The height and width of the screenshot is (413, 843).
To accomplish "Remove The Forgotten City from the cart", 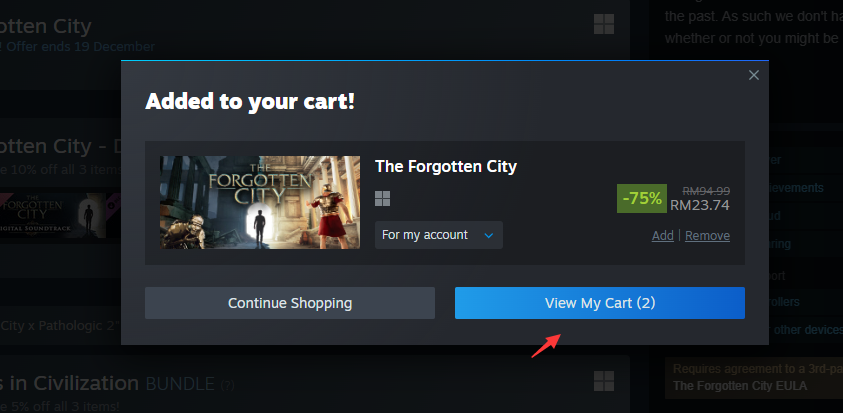I will [x=707, y=236].
